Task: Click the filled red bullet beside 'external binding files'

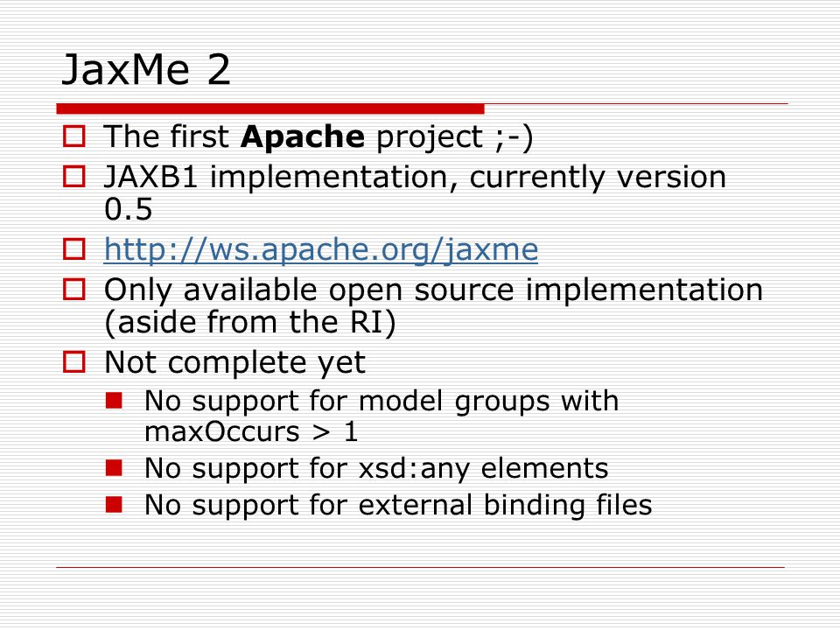Action: [114, 505]
